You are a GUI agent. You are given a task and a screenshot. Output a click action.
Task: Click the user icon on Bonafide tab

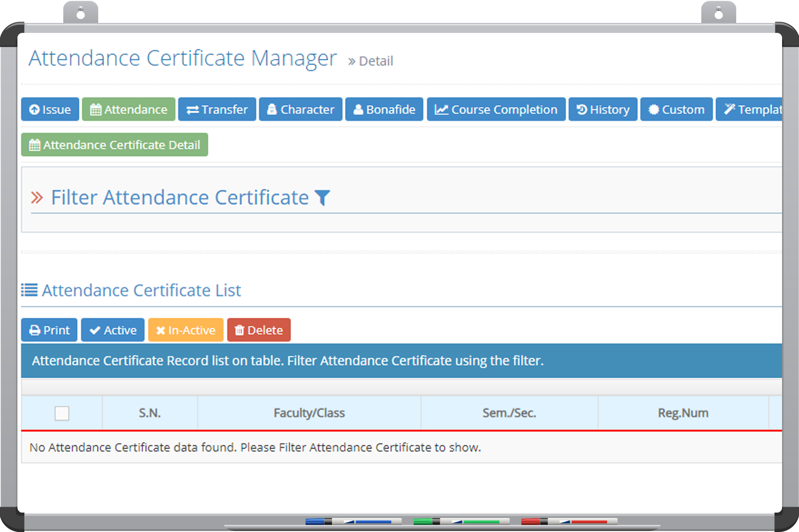[x=358, y=110]
